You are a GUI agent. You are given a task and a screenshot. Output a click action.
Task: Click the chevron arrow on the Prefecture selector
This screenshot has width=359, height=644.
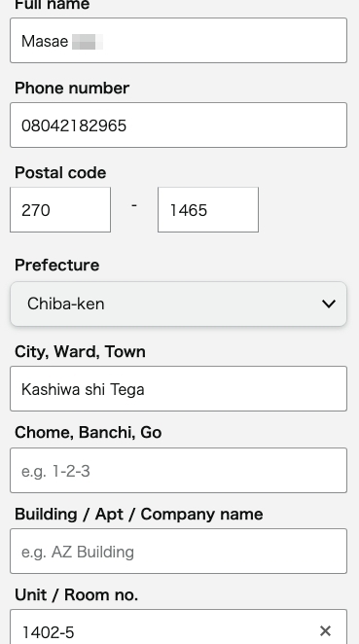tap(329, 304)
